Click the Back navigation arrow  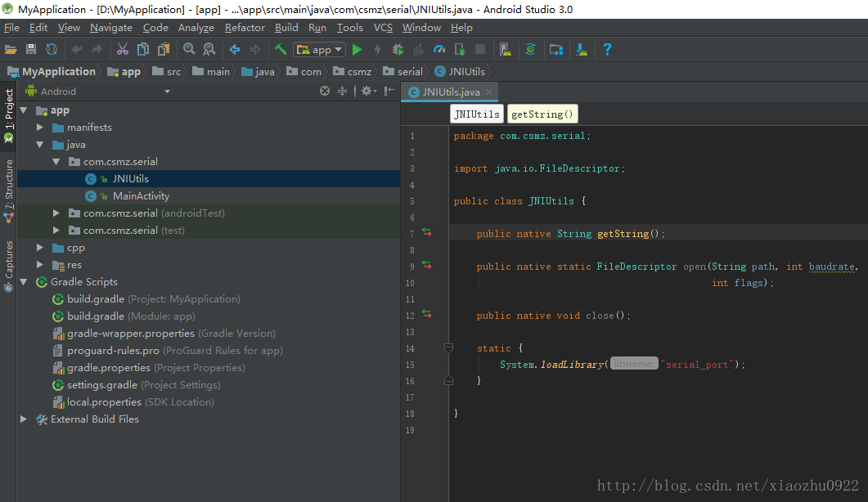pyautogui.click(x=235, y=49)
